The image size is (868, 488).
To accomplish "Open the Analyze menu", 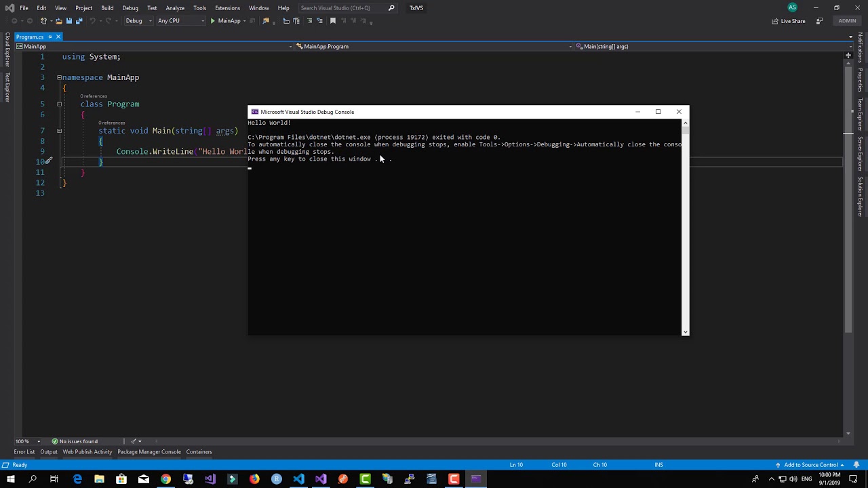I will [175, 8].
